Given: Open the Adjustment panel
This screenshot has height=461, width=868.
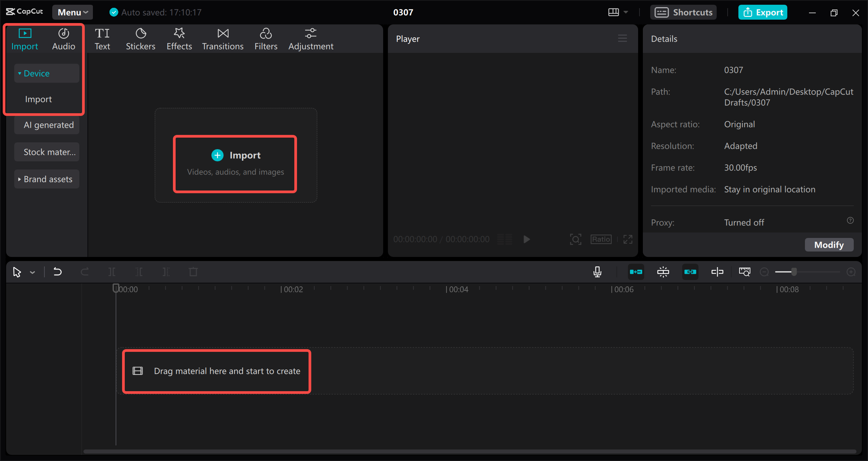Looking at the screenshot, I should (x=311, y=38).
